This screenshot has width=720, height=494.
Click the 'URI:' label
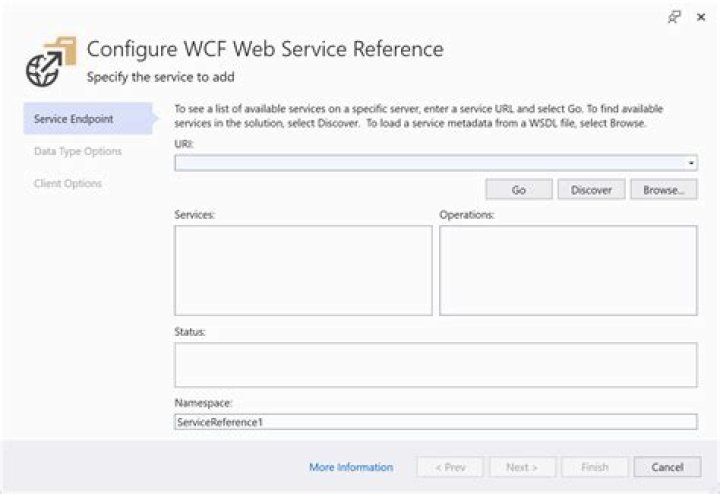point(184,144)
